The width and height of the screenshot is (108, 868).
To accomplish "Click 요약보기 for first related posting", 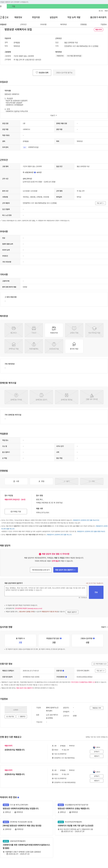I will 97,751.
